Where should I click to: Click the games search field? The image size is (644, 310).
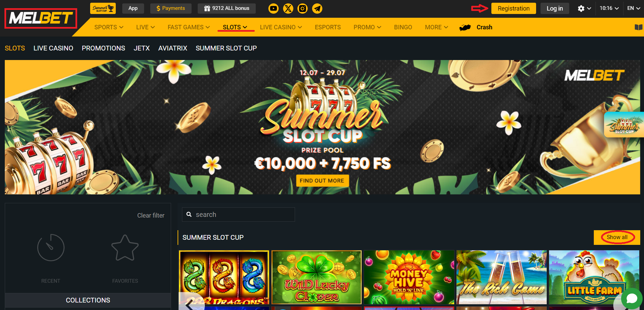click(x=238, y=215)
